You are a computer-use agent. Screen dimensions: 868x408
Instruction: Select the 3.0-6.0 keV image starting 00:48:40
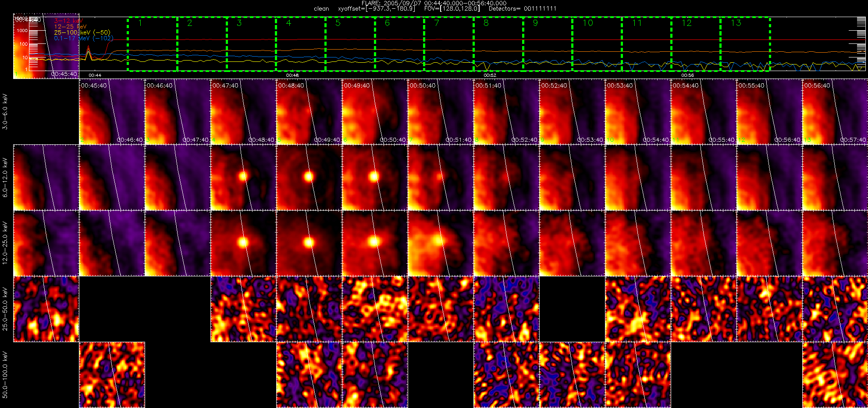[x=309, y=112]
